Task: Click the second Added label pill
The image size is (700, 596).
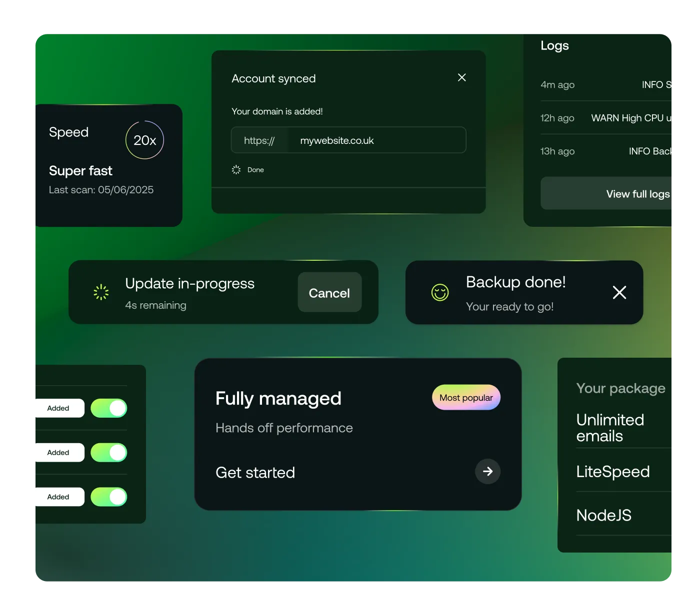Action: (60, 453)
